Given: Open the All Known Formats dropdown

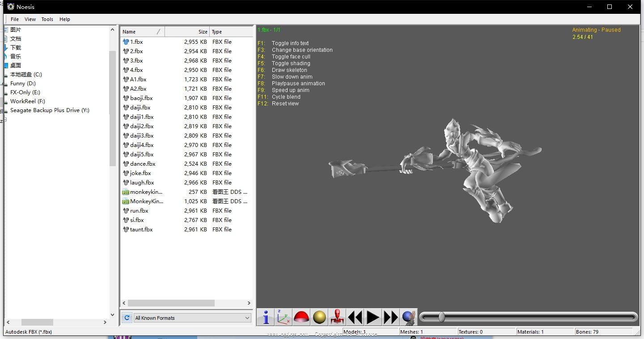Looking at the screenshot, I should 192,318.
